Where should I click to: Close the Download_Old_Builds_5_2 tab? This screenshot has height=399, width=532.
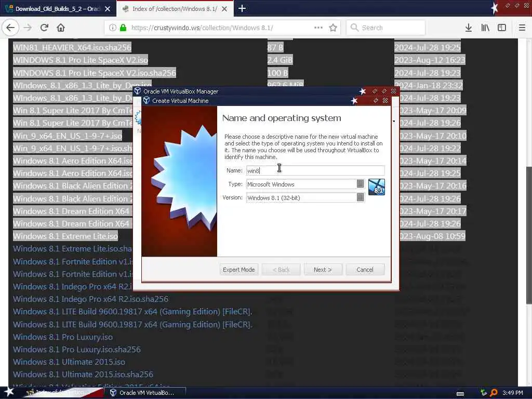(x=108, y=9)
